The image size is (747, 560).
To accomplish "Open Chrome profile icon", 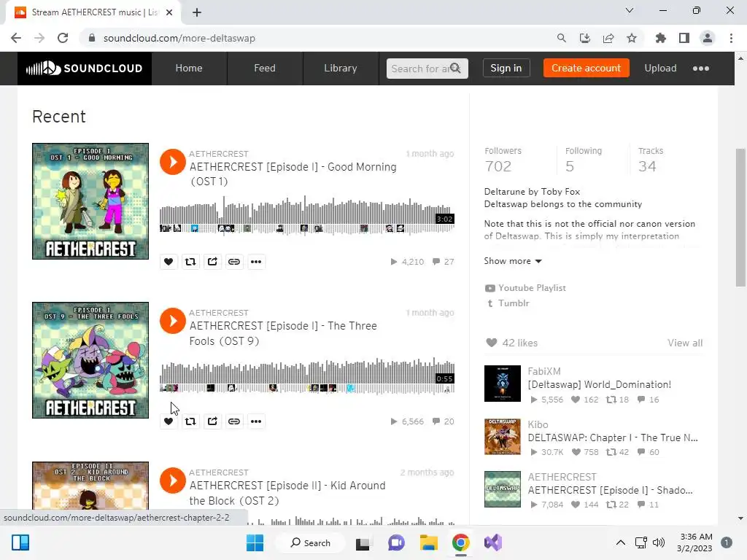I will click(708, 38).
